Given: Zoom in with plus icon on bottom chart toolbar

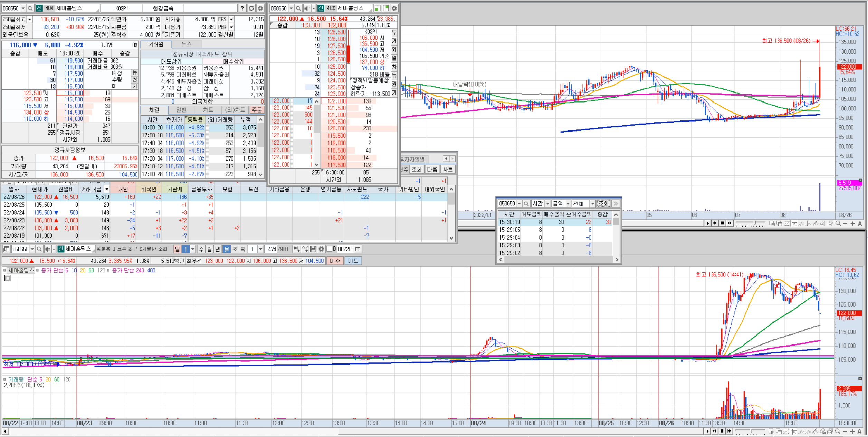Looking at the screenshot, I should [x=852, y=431].
